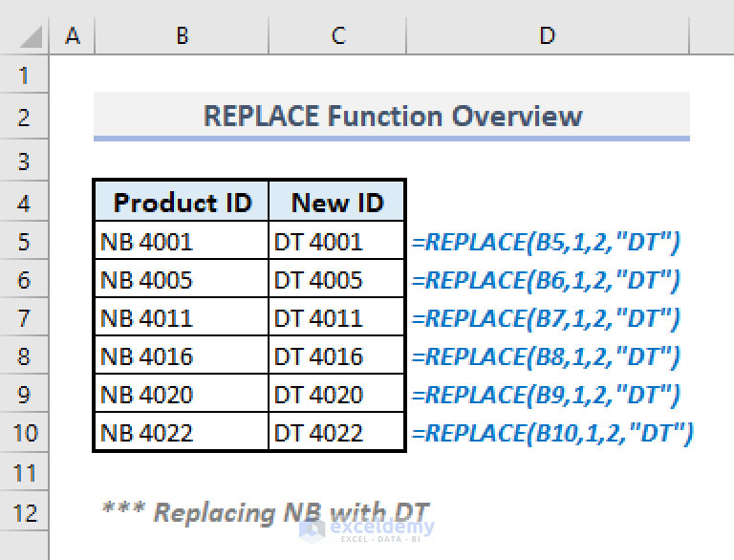Click the formula text referencing B5
The image size is (734, 560).
546,243
